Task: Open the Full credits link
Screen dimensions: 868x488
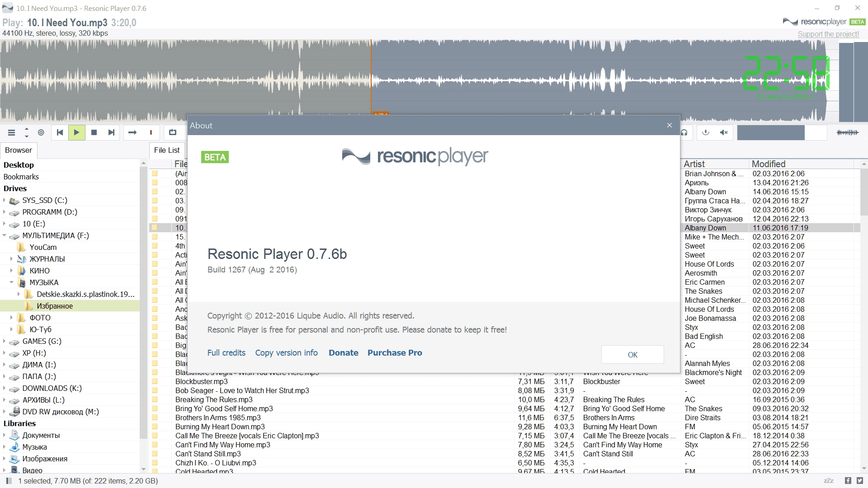Action: point(226,353)
